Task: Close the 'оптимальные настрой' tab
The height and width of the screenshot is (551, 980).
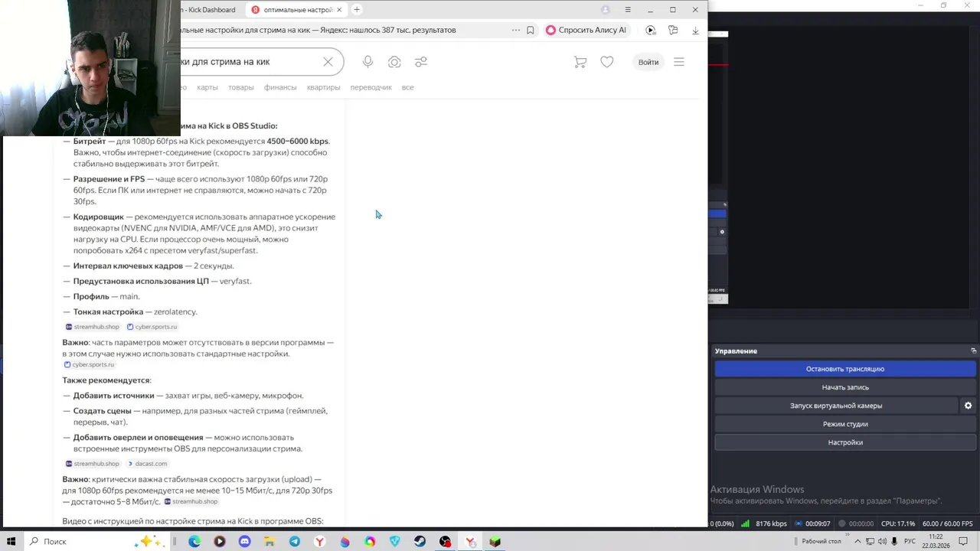Action: pos(339,10)
